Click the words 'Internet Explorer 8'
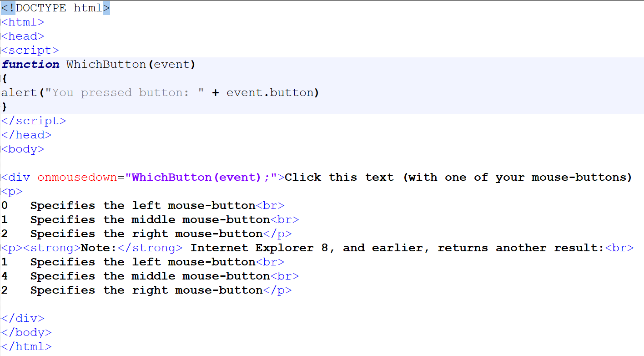 (x=259, y=248)
